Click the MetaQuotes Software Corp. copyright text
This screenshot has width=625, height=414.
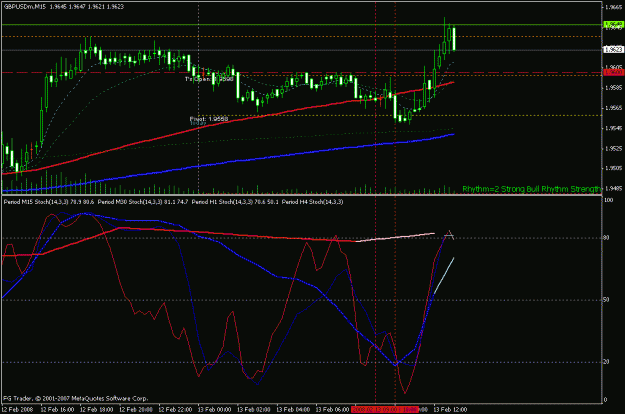(75, 398)
